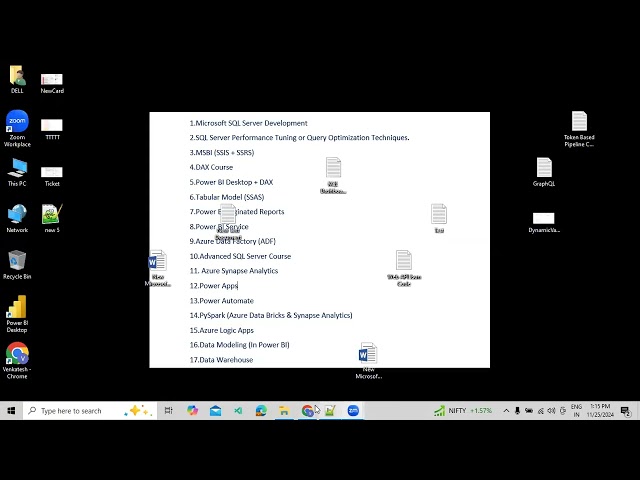The width and height of the screenshot is (640, 480).
Task: Open the NewCard desktop file
Action: [x=52, y=83]
